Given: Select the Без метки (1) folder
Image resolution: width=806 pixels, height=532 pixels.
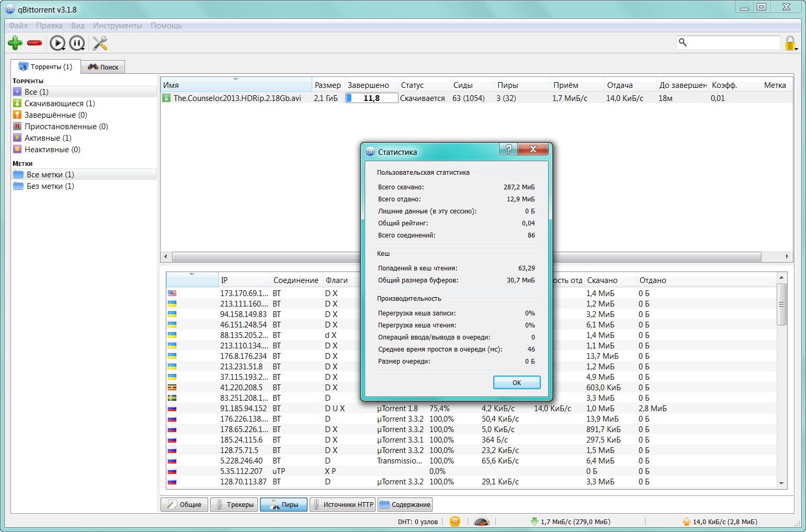Looking at the screenshot, I should click(x=84, y=186).
